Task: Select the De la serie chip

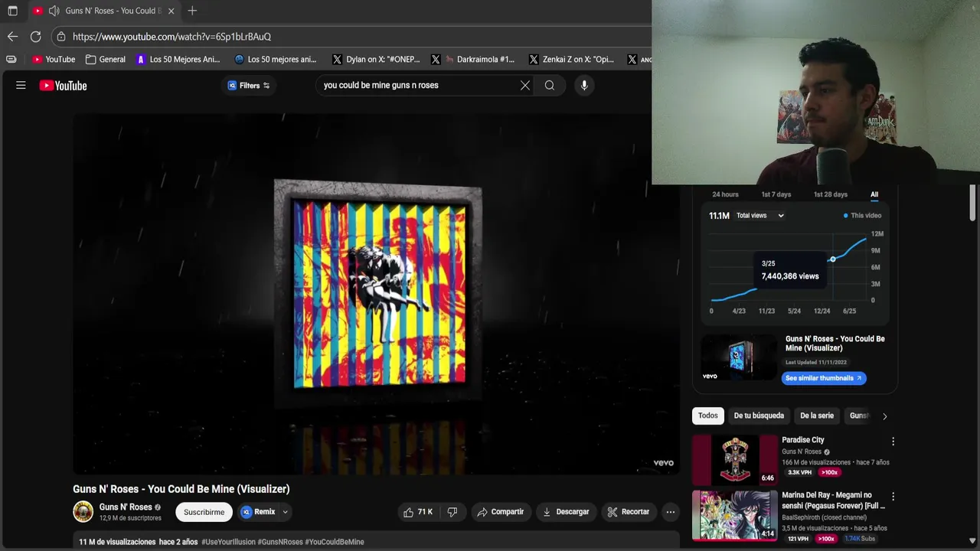Action: [817, 416]
